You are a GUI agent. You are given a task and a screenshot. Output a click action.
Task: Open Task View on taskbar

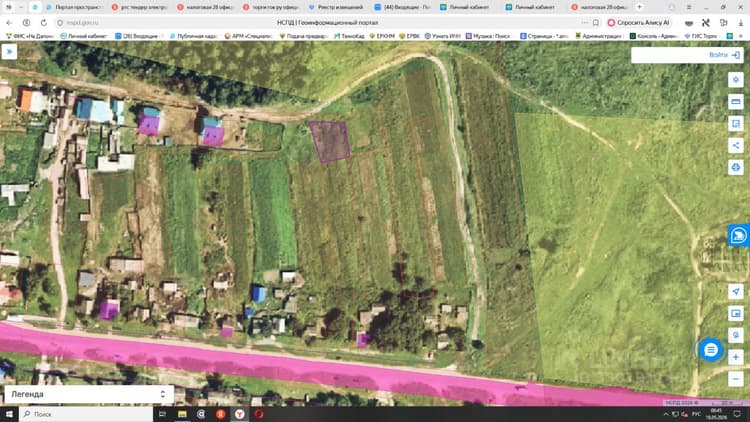[162, 414]
